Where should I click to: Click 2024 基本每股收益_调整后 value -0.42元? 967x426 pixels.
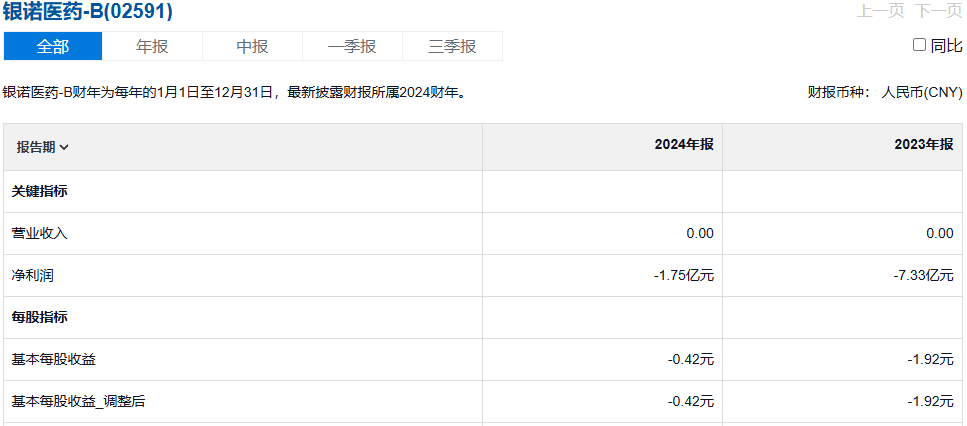pos(691,401)
